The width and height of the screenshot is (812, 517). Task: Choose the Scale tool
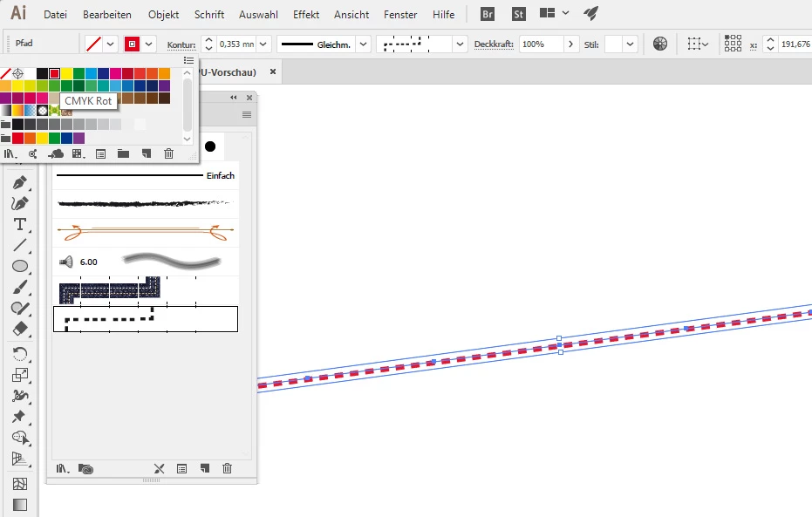point(20,375)
